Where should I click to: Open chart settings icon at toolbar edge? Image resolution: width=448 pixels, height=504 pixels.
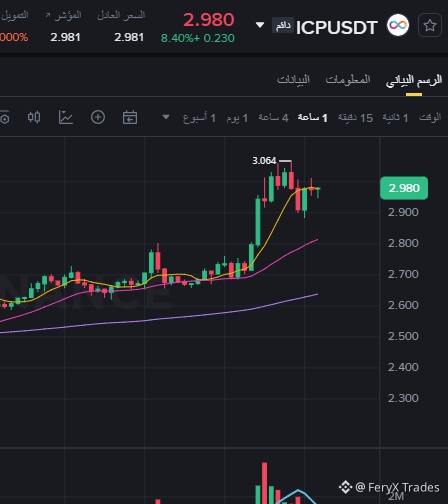(x=4, y=118)
